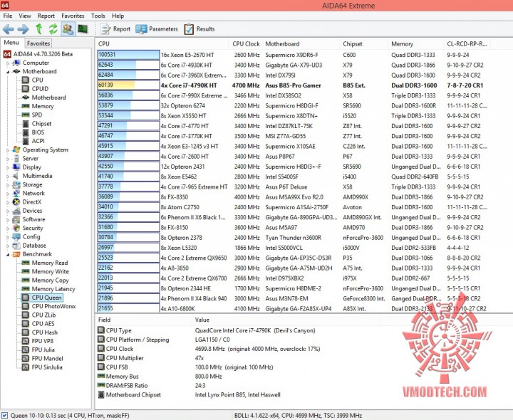Sort by the Motherboard column header
The height and width of the screenshot is (420, 513).
tap(301, 44)
